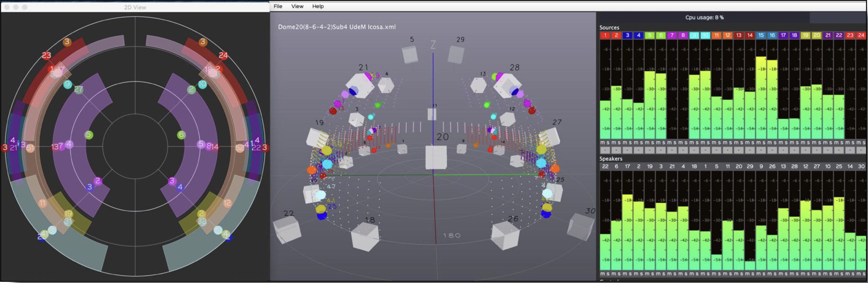Open direct-out selector under source 13
Image resolution: width=868 pixels, height=283 pixels.
(739, 150)
